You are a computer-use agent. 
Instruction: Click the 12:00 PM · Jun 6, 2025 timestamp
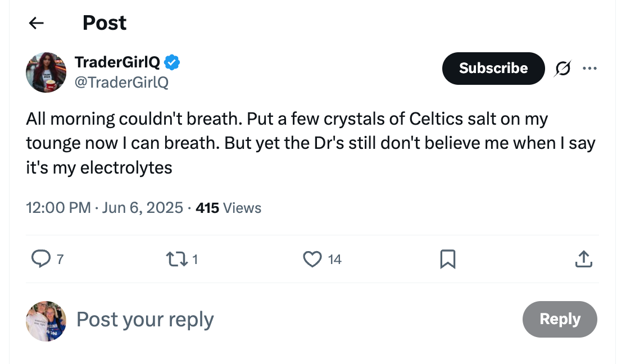(105, 208)
